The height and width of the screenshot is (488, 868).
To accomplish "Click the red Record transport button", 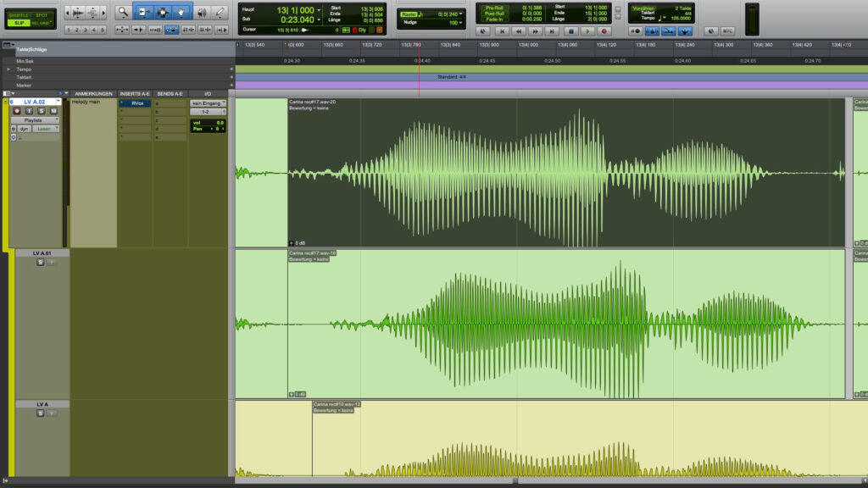I will (604, 31).
